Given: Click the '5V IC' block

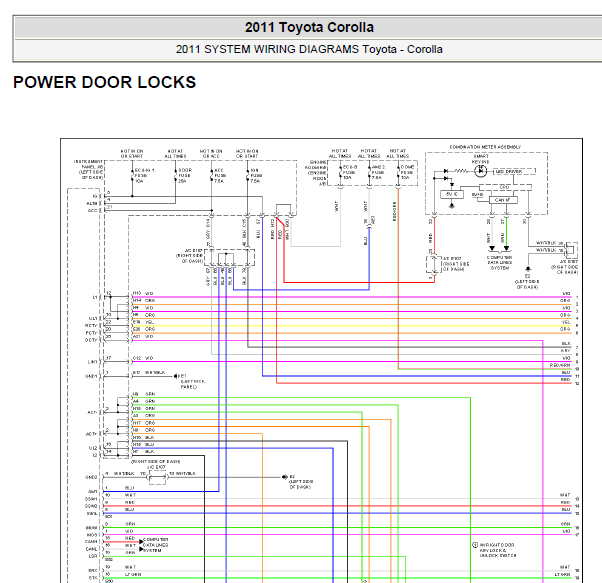Looking at the screenshot, I should point(452,194).
